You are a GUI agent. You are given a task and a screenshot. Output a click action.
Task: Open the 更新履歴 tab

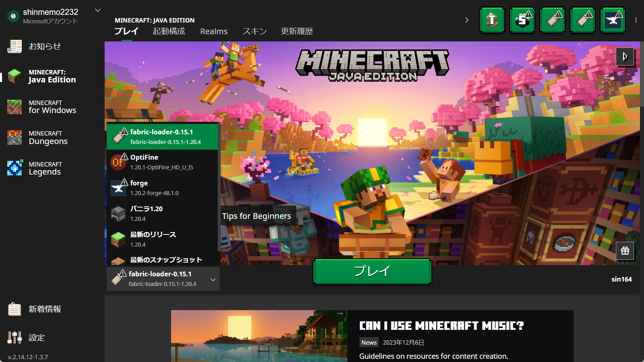point(297,31)
